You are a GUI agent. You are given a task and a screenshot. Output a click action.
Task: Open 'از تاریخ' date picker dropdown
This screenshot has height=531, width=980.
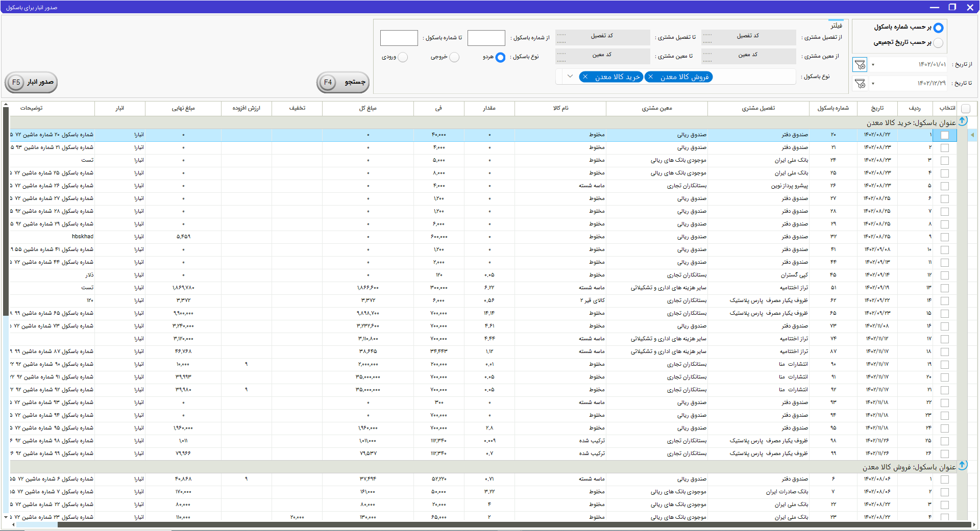pyautogui.click(x=873, y=65)
